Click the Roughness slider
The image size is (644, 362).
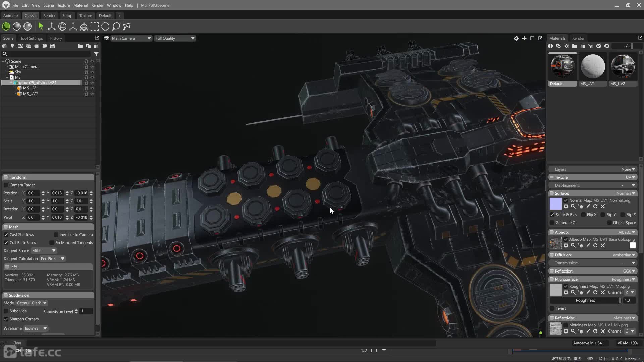coord(585,300)
